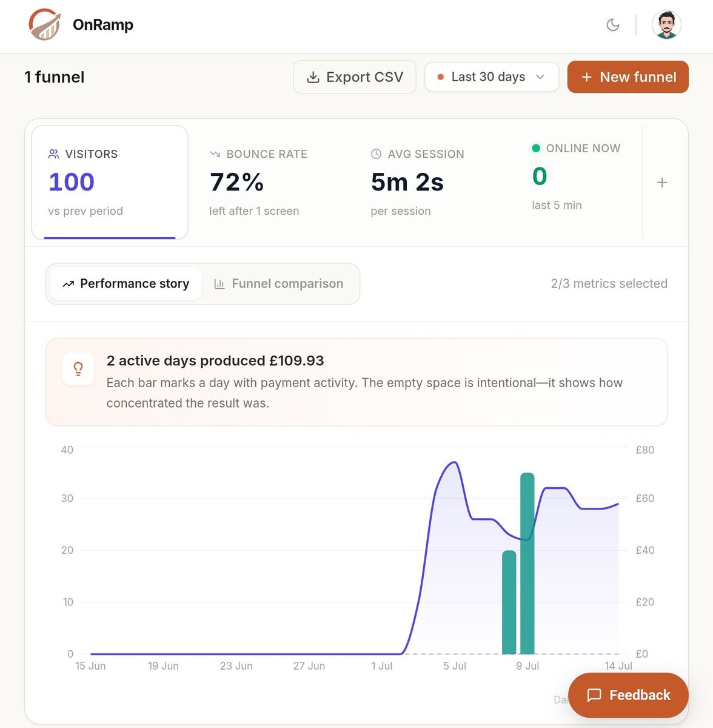Open the Last 30 days dropdown
Screen dimensions: 713x728
tap(492, 77)
